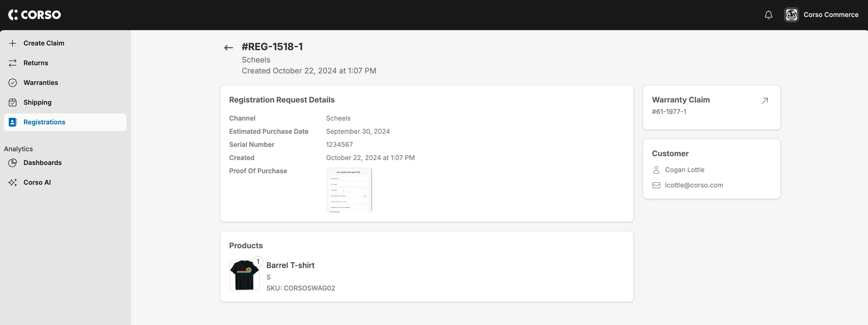Open warranty claim #61-1977-1
This screenshot has width=868, height=325.
(764, 100)
